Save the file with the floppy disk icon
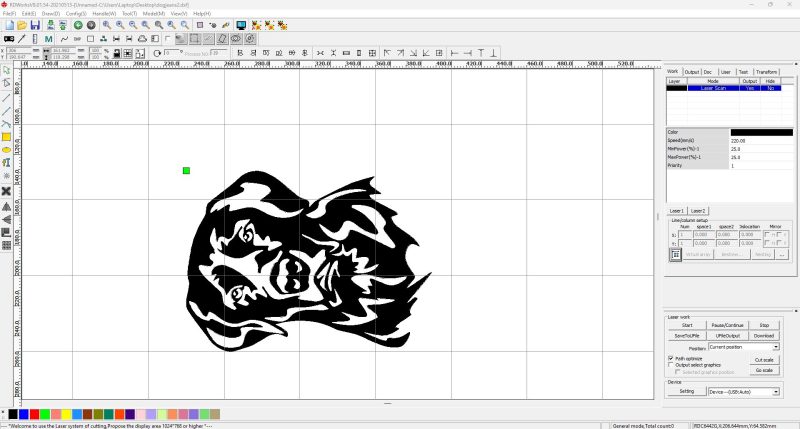This screenshot has width=800, height=429. click(x=35, y=25)
